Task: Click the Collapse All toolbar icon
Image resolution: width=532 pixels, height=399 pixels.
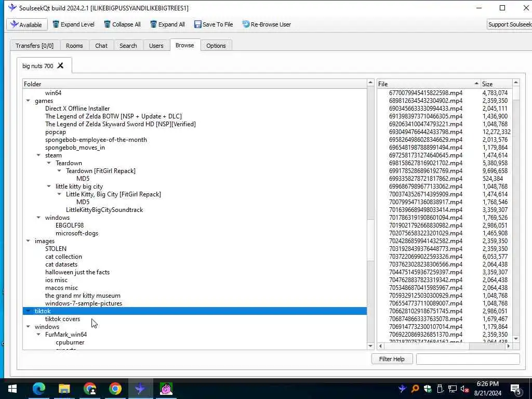Action: tap(107, 24)
